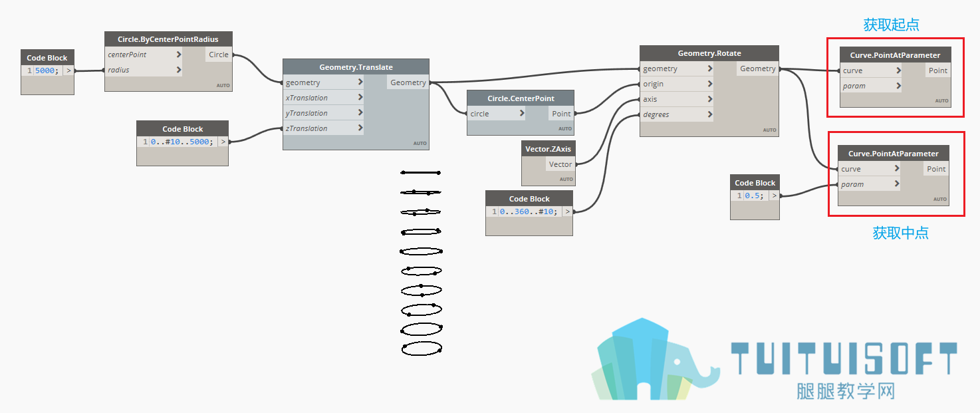Click the origin port chevron on Geometry.Rotate
This screenshot has width=980, height=413.
tap(710, 84)
